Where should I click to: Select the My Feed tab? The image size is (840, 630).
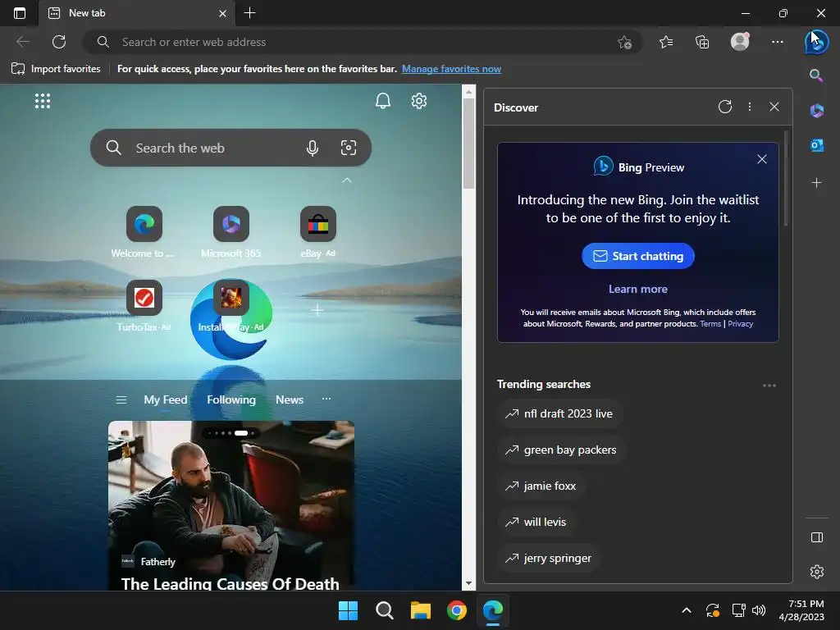166,399
